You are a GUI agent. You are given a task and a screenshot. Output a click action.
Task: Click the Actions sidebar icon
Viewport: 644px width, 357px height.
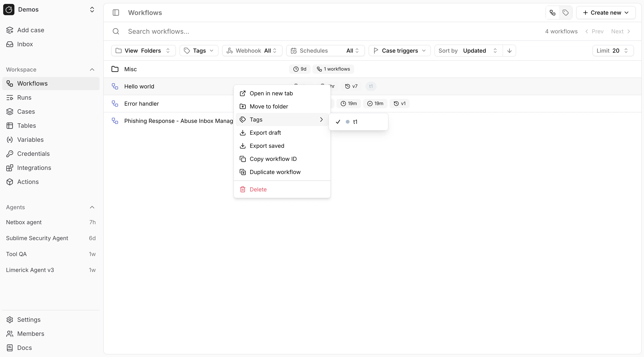click(10, 182)
